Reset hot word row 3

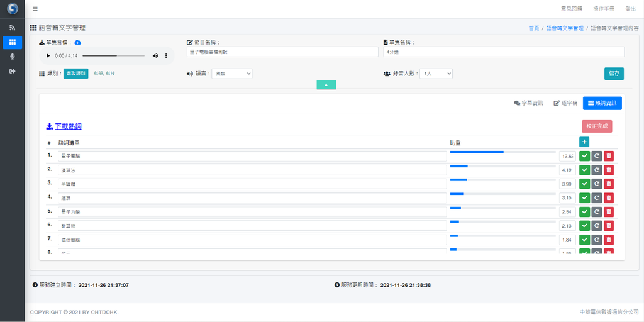click(x=596, y=184)
